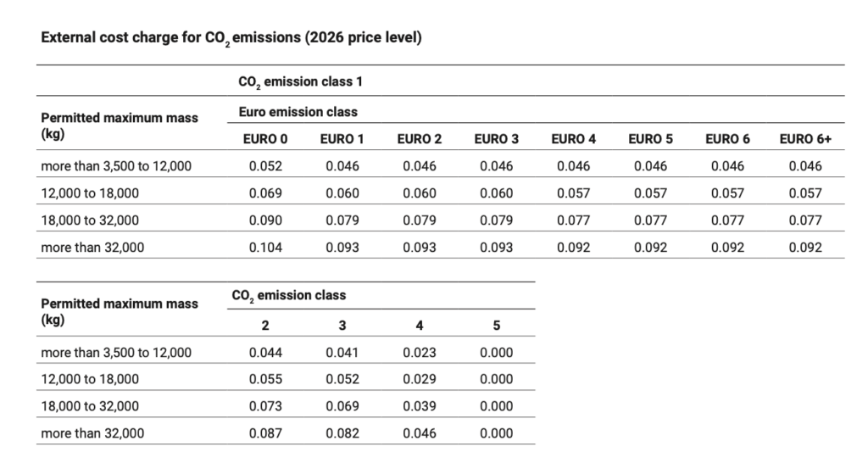Click the 0.041 value cell

pos(342,353)
